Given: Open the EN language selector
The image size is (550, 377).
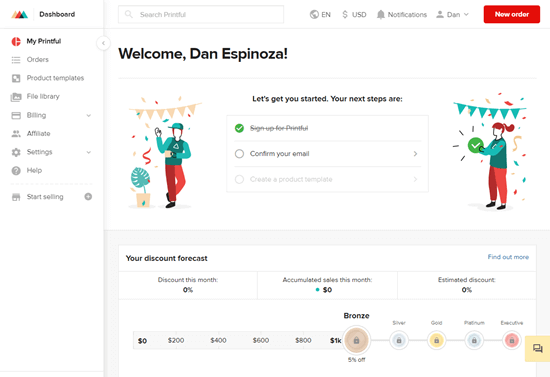Looking at the screenshot, I should [x=320, y=14].
